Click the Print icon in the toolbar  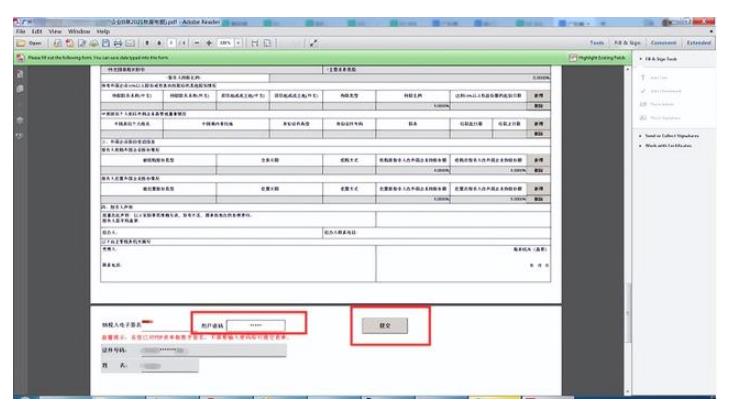116,43
